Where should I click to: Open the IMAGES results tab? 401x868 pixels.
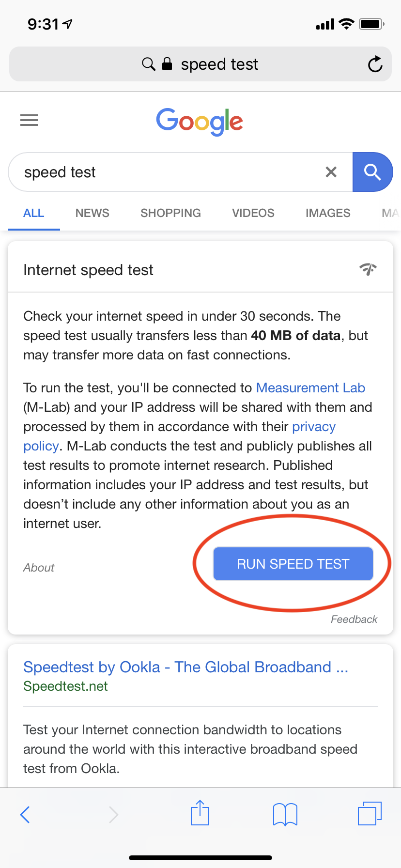(x=328, y=213)
